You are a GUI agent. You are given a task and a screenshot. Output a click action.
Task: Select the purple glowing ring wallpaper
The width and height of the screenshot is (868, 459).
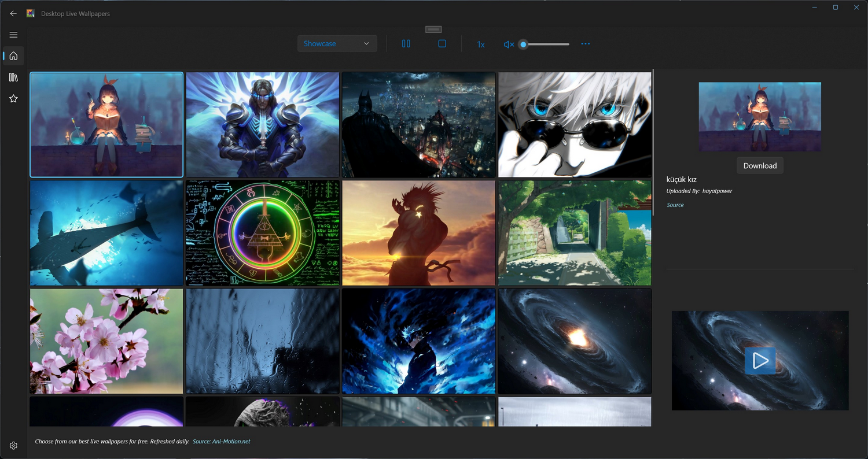coord(106,412)
